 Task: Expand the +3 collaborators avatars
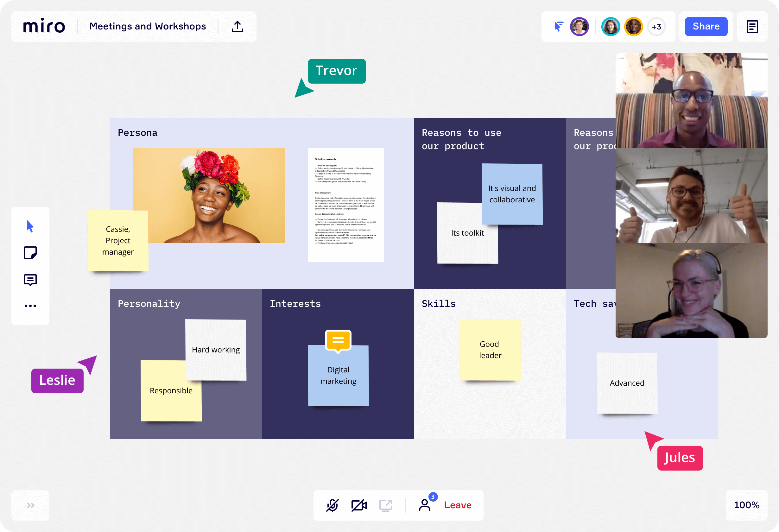pyautogui.click(x=656, y=26)
